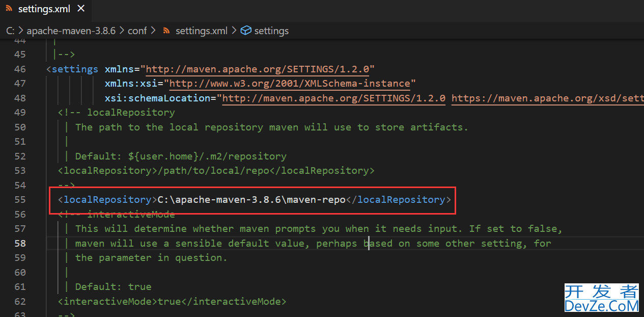The image size is (644, 317).
Task: Click the settings symbol breadcrumb
Action: pyautogui.click(x=271, y=31)
